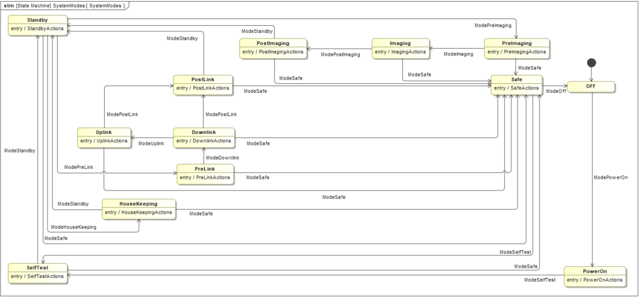Click ModeSafe label under PreImaging state
This screenshot has width=644, height=299.
(529, 68)
